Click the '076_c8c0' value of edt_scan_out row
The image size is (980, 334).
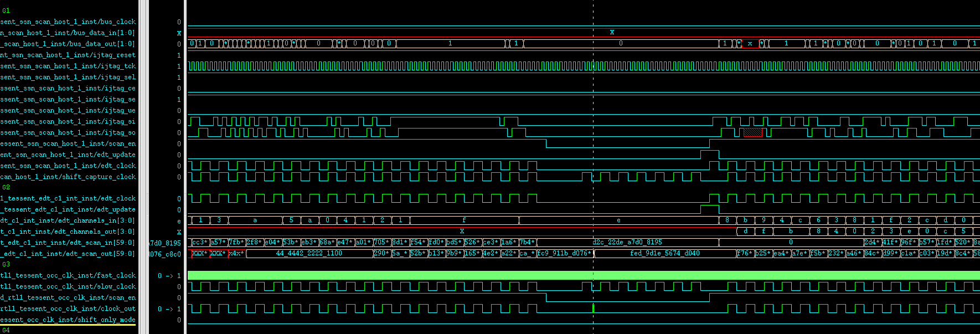pyautogui.click(x=165, y=254)
